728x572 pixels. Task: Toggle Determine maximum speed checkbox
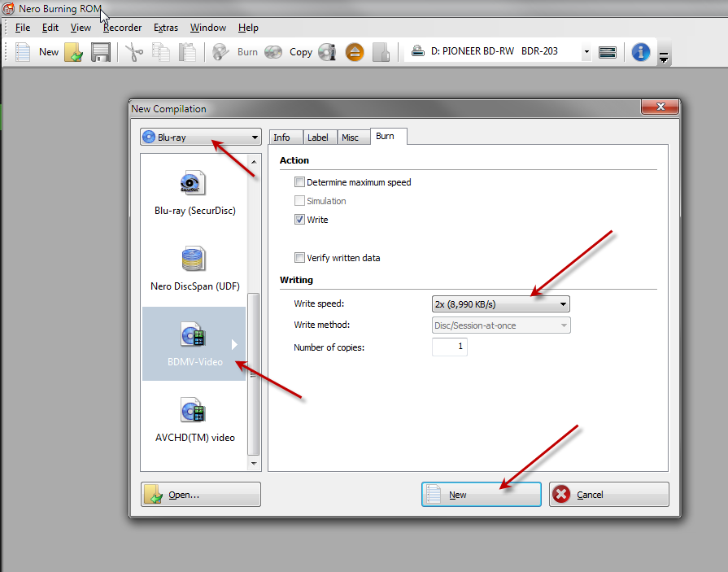click(x=299, y=182)
